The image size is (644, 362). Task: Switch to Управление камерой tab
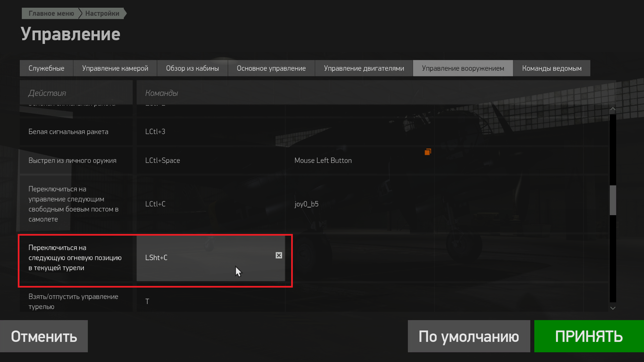click(x=115, y=68)
